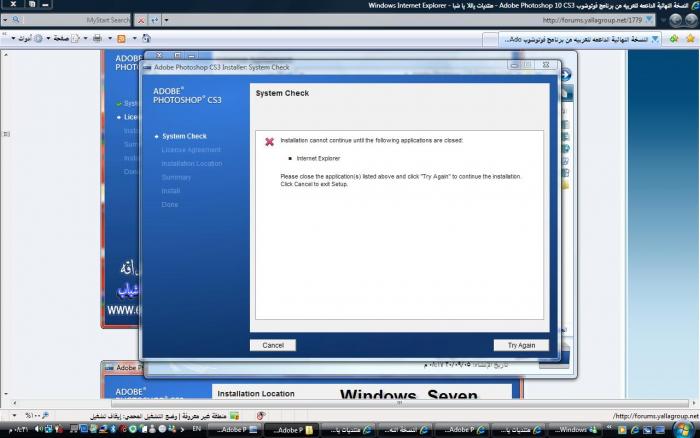Click the IE forward navigation arrow
700x438 pixels.
pos(671,19)
